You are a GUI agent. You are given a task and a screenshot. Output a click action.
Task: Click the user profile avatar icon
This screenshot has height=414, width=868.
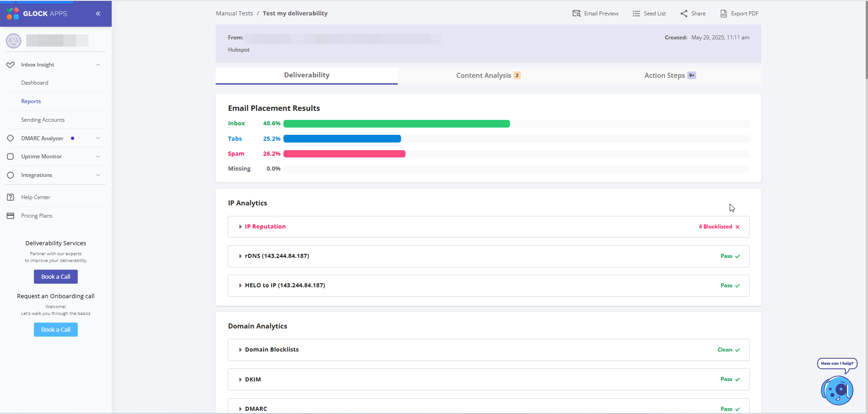coord(14,41)
